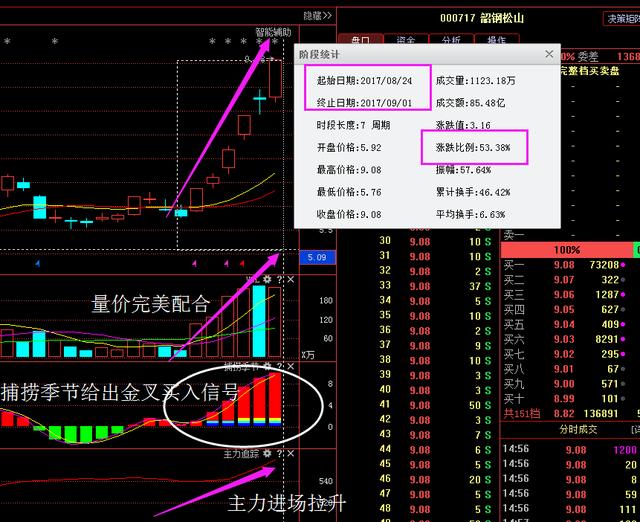Click the red 100% ratio bar
This screenshot has height=522, width=640.
(x=568, y=249)
